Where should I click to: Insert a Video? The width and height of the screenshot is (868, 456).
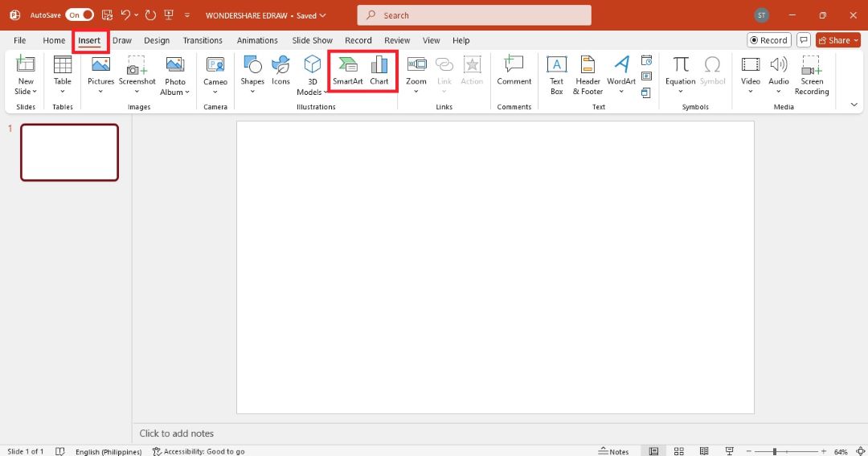coord(751,76)
